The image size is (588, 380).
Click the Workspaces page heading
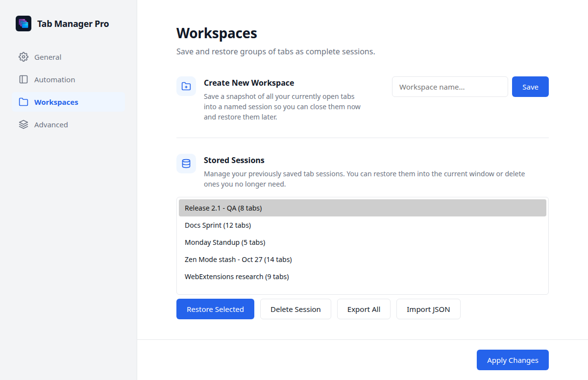pos(217,33)
